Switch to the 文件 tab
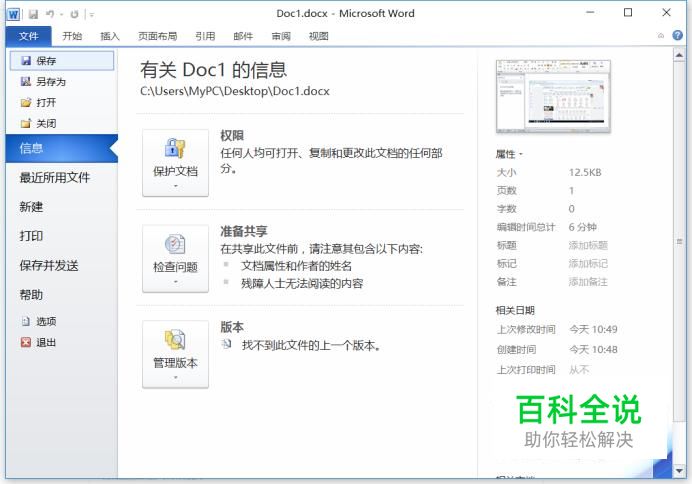 coord(29,36)
